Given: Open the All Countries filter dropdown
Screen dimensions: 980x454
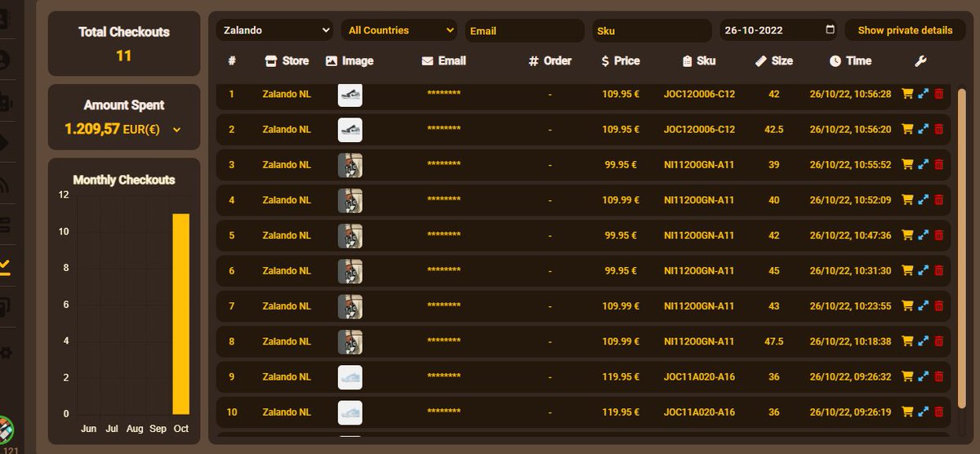Looking at the screenshot, I should (399, 30).
